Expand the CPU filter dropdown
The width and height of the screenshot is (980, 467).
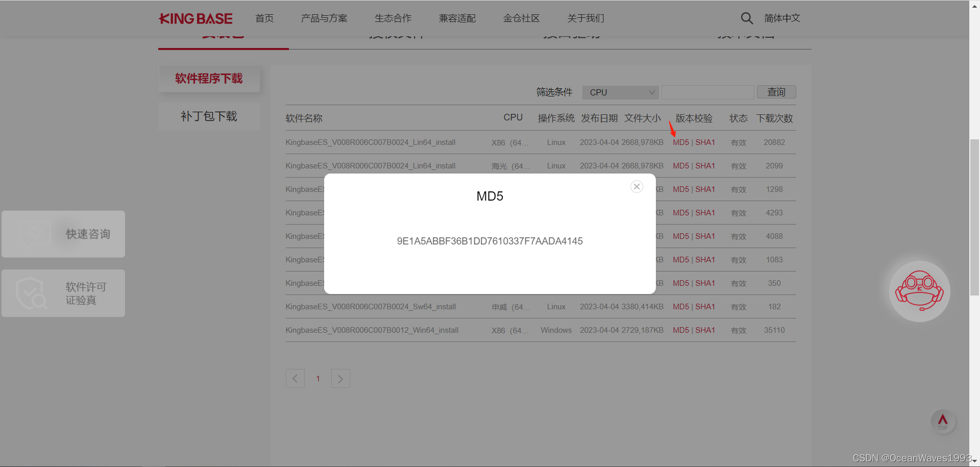pos(621,92)
